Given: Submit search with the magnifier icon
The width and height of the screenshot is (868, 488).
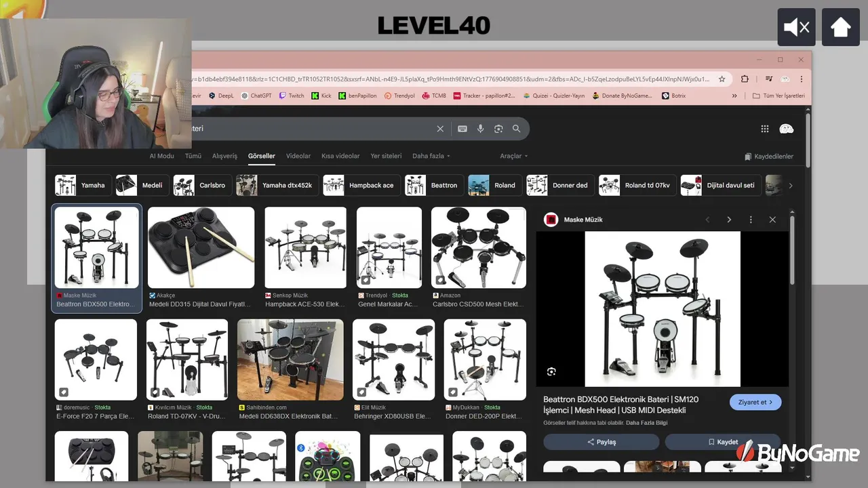Looking at the screenshot, I should click(517, 129).
